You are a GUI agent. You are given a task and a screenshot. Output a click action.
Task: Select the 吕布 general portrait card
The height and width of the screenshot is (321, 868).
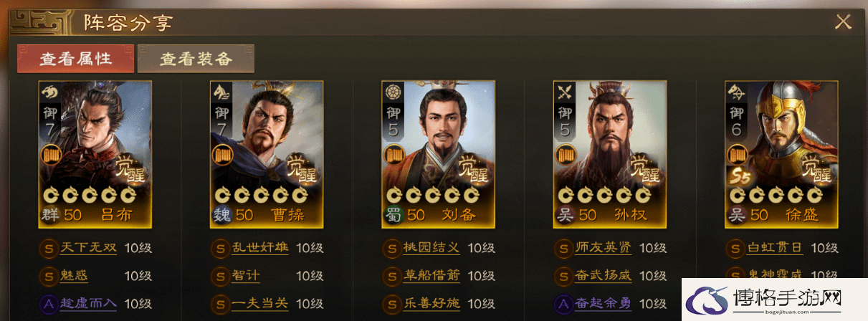pyautogui.click(x=95, y=154)
